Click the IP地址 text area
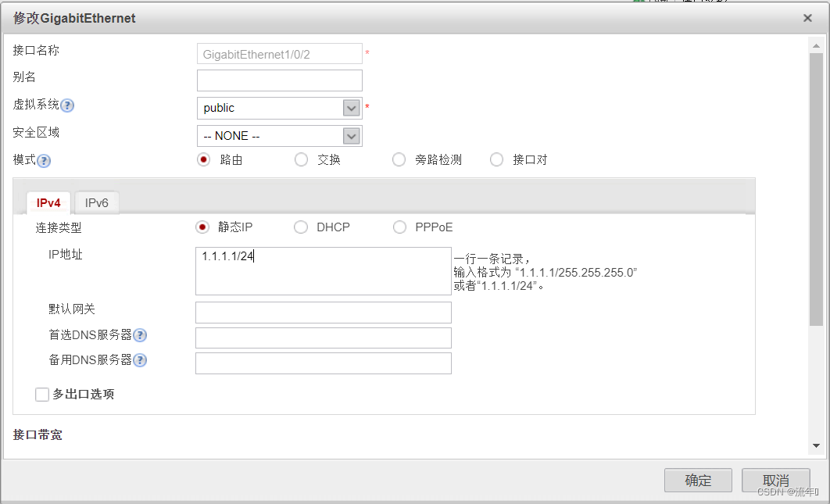 [324, 271]
